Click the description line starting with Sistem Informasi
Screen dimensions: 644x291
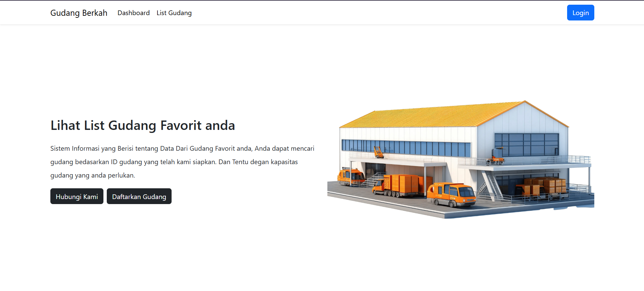pos(182,148)
